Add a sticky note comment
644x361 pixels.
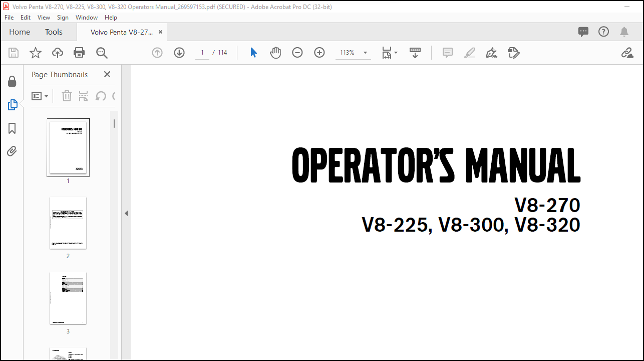448,53
